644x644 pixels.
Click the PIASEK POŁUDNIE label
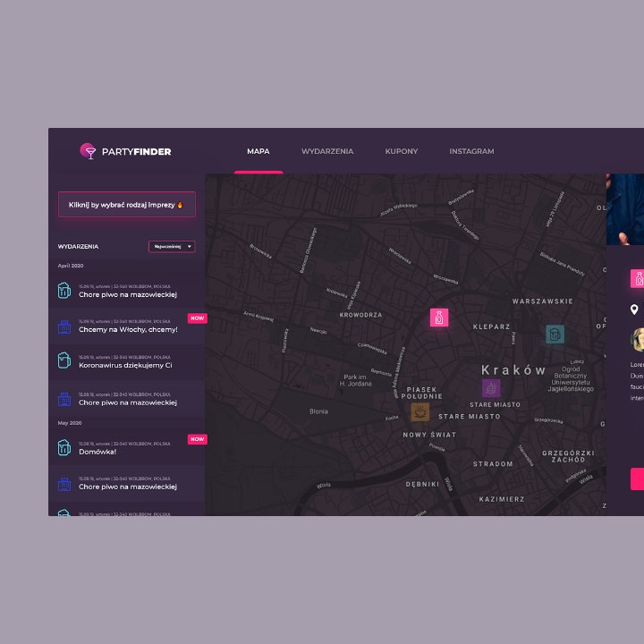click(422, 393)
